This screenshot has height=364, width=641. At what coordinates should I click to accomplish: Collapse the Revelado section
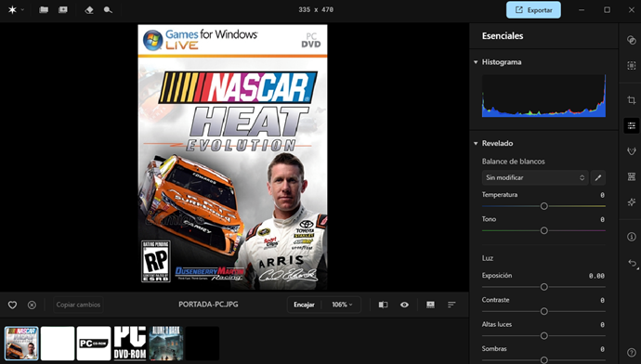coord(476,143)
